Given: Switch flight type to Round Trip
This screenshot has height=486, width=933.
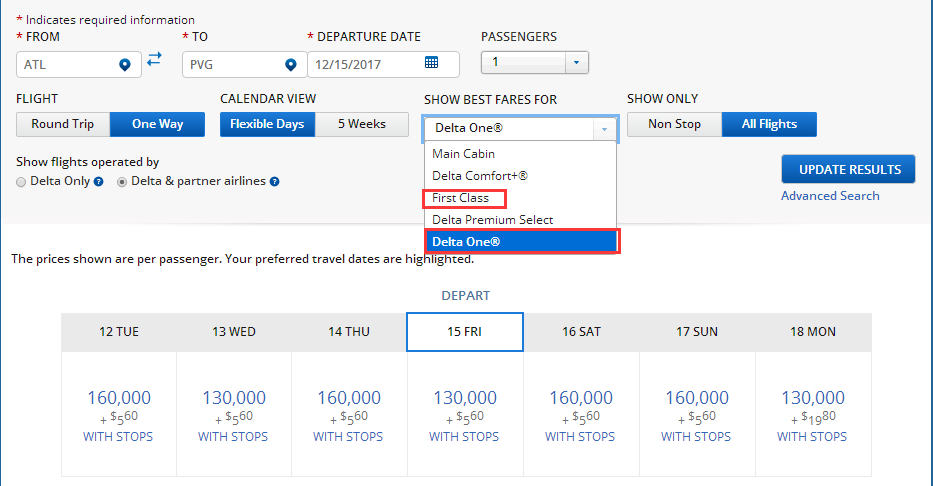Looking at the screenshot, I should click(x=63, y=124).
